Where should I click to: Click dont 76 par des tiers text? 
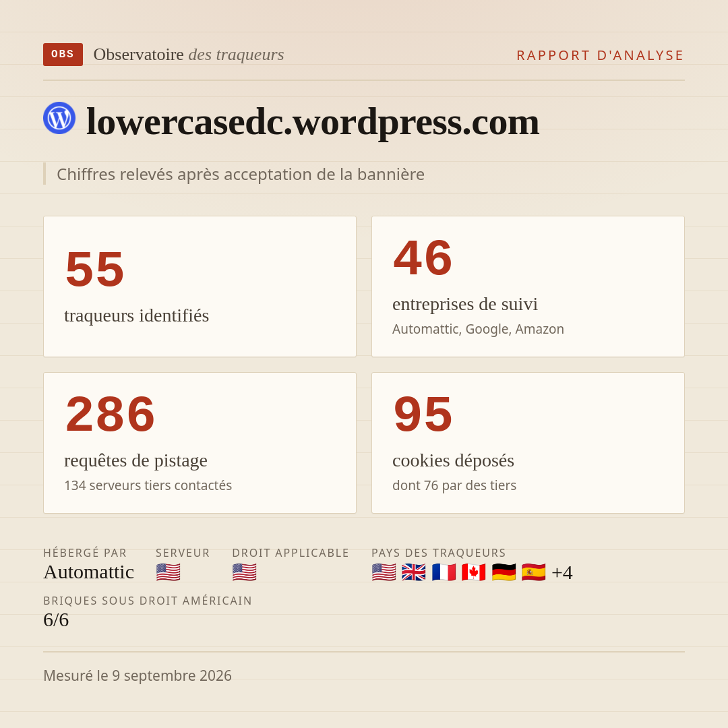[x=454, y=485]
